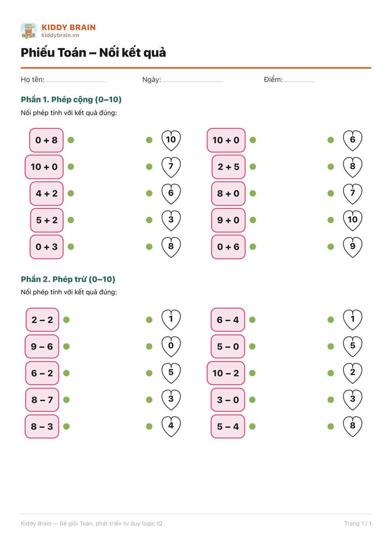Click the green dot beside 9 – 6
Viewport: 392px width, 555px height.
67,346
